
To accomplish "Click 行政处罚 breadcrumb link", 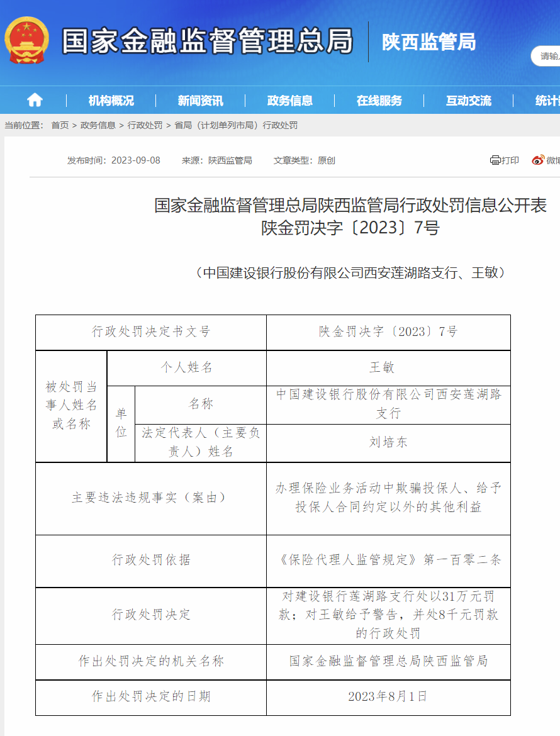I will tap(145, 125).
